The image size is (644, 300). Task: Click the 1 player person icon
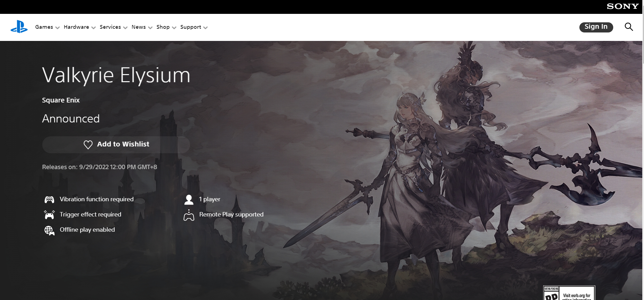tap(189, 200)
